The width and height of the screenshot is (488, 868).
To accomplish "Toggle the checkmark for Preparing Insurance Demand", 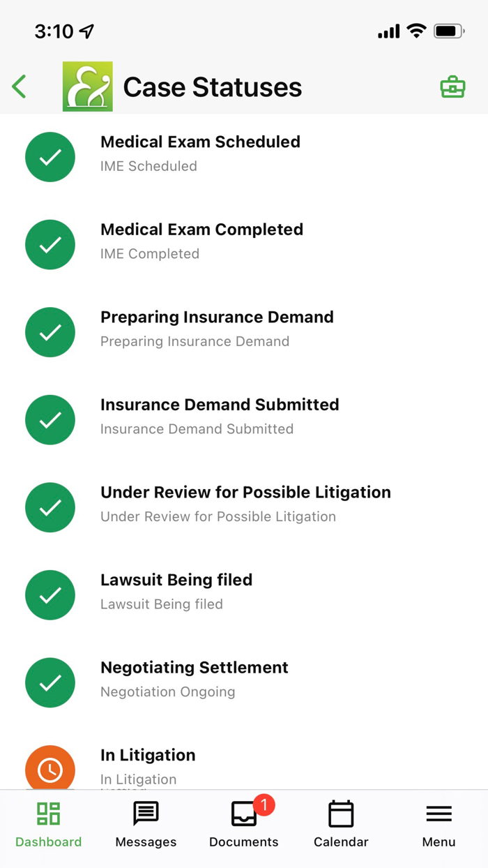I will [x=50, y=332].
